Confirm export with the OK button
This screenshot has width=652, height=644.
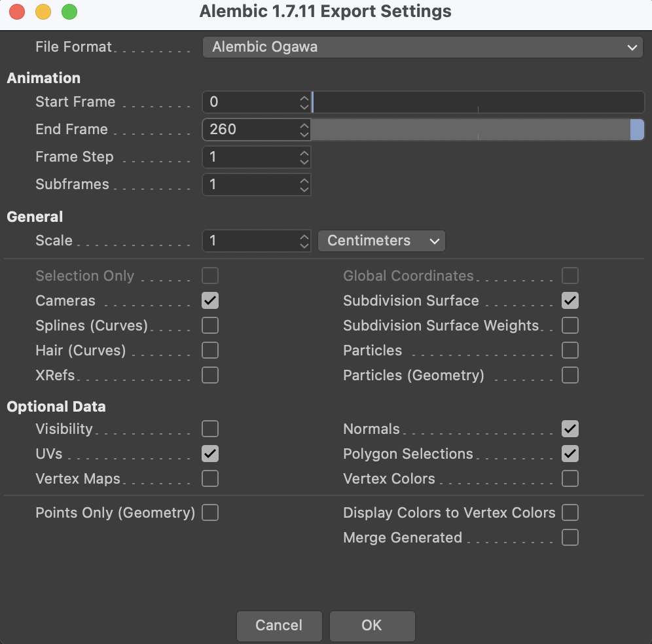(x=372, y=626)
